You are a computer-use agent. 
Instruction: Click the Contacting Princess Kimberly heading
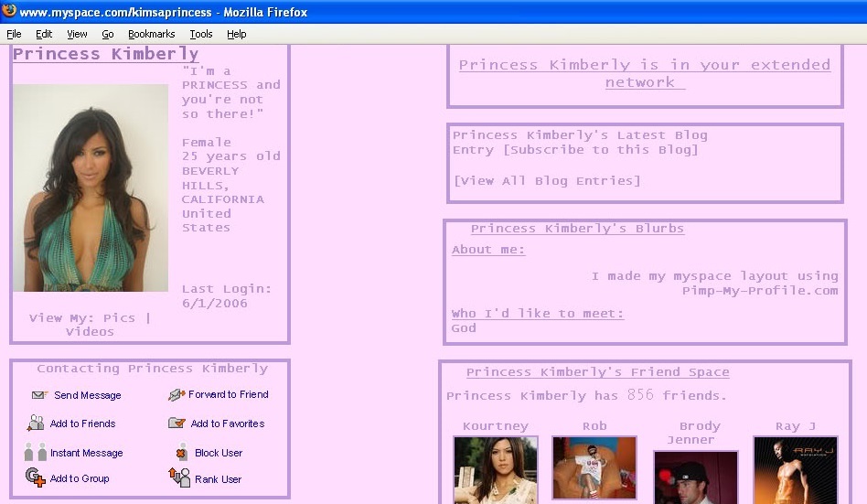[152, 369]
